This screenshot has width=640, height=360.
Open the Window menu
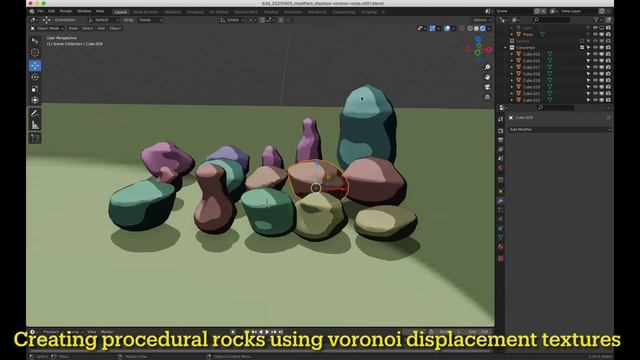tap(84, 11)
